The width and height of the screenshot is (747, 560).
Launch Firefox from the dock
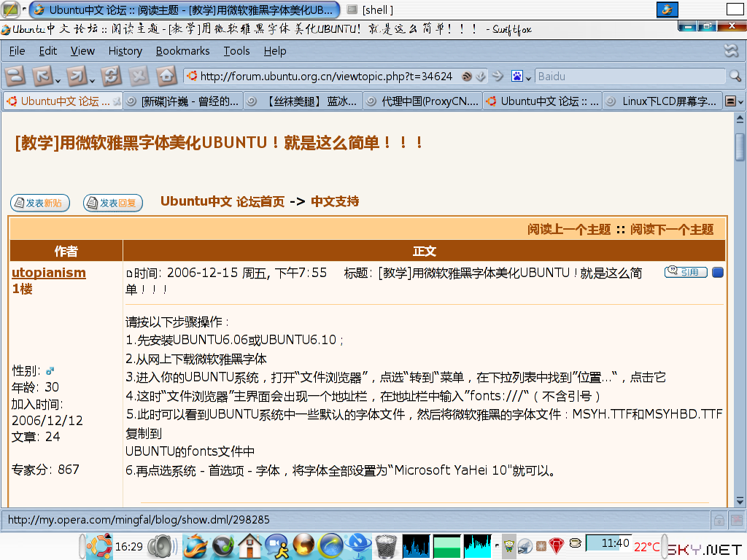tap(196, 545)
